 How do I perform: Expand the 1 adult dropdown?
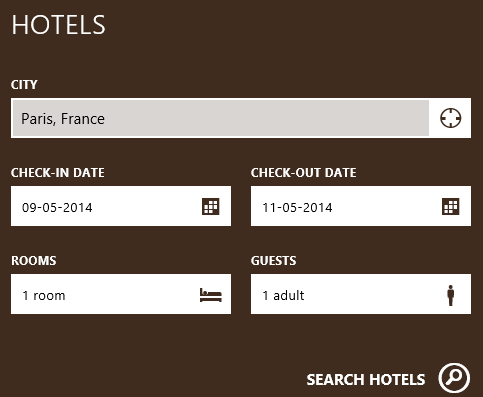(x=361, y=294)
